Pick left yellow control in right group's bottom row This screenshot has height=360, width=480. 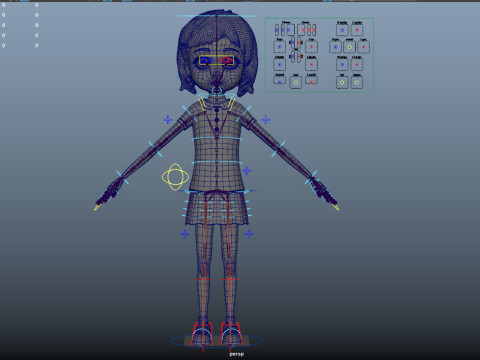click(x=342, y=82)
